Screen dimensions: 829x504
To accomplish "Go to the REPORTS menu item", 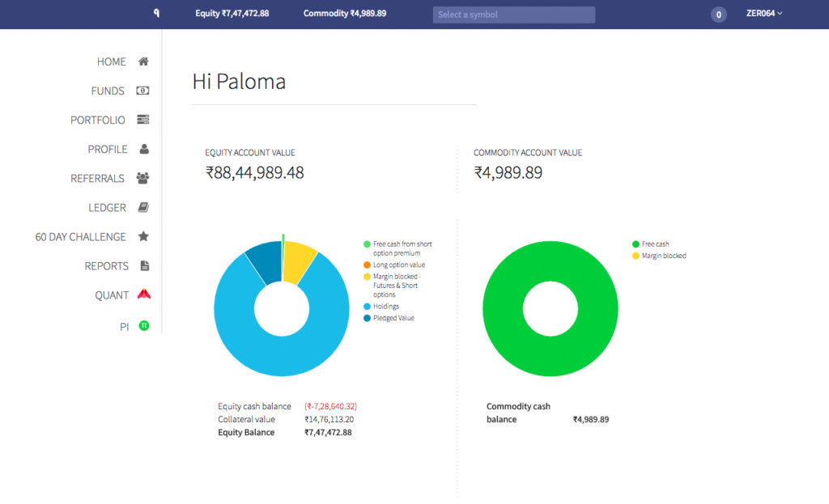I will 106,266.
